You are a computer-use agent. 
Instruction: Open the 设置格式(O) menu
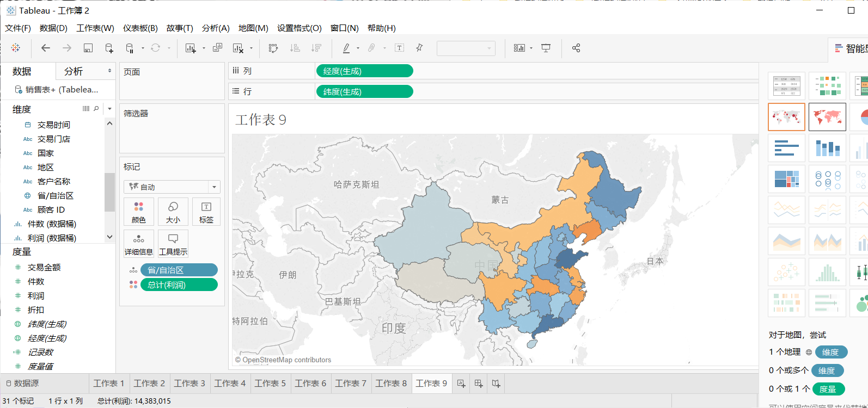pyautogui.click(x=299, y=28)
